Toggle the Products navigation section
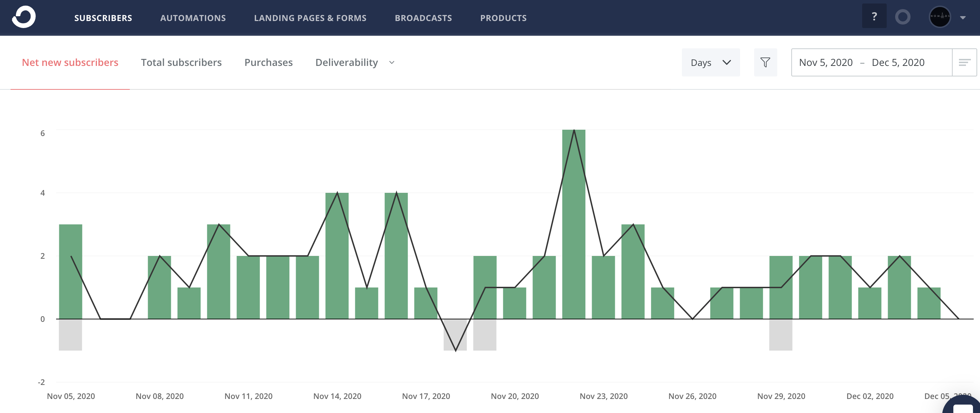This screenshot has height=413, width=980. pyautogui.click(x=504, y=18)
